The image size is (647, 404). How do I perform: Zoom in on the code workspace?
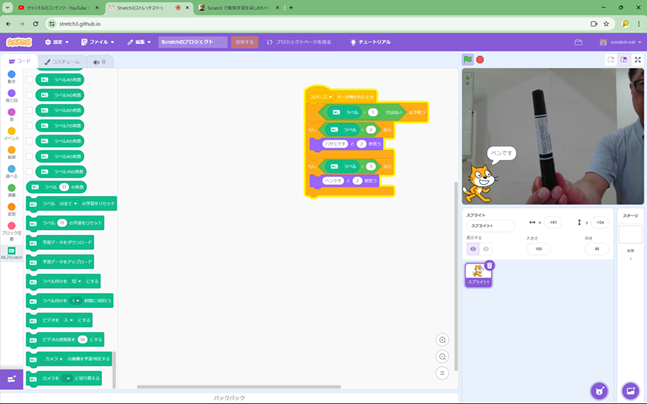pyautogui.click(x=442, y=340)
